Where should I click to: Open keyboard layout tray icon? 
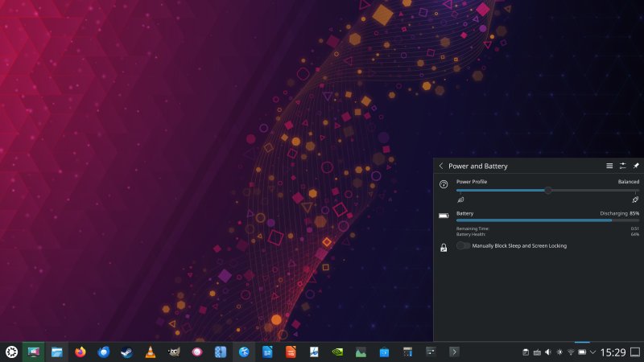pos(537,352)
